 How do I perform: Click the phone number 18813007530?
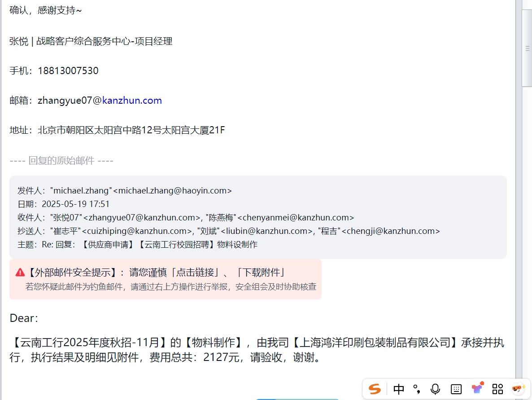click(68, 70)
